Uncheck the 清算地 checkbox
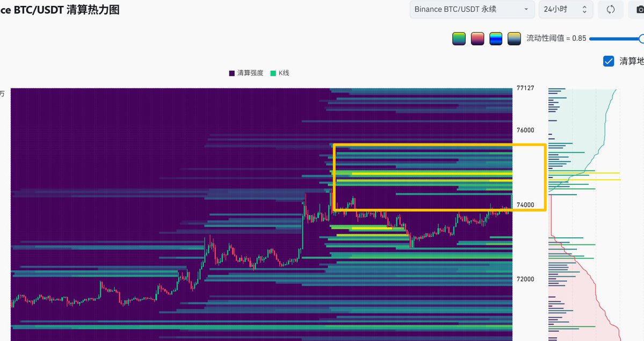 click(609, 61)
